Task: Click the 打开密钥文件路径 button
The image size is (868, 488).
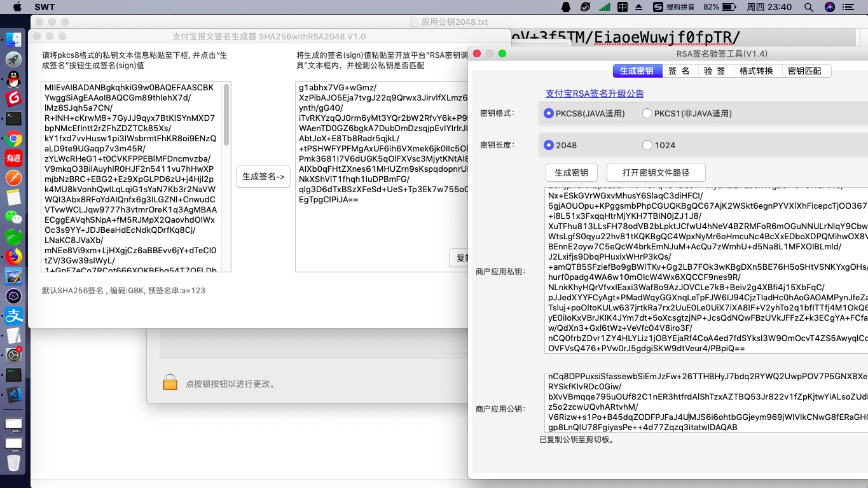Action: pos(656,172)
